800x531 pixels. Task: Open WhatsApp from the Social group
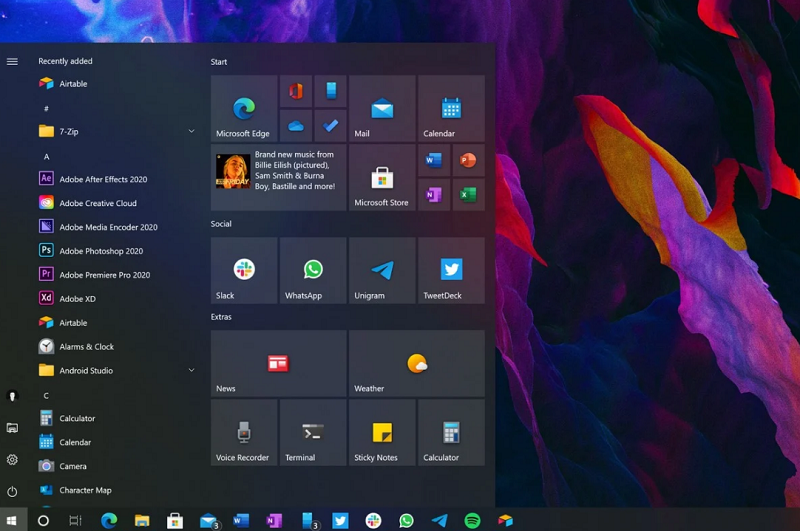[x=313, y=270]
